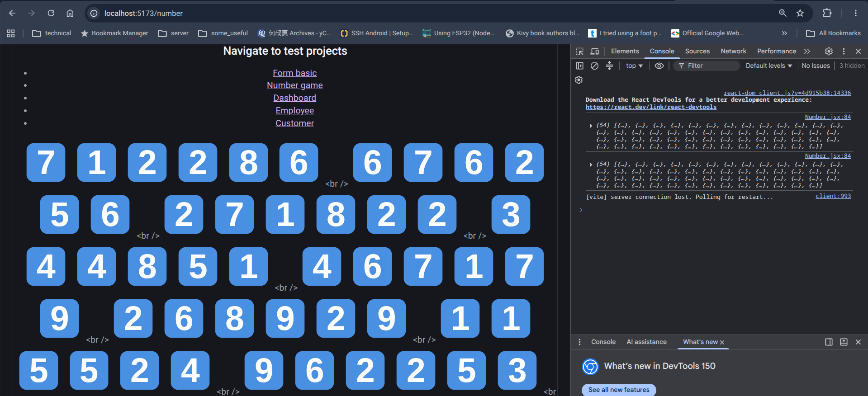Open the Default levels dropdown
Viewport: 868px width, 396px height.
tap(769, 66)
